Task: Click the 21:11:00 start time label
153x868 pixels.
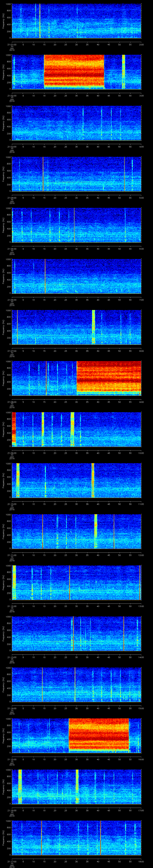Action: tap(12, 555)
